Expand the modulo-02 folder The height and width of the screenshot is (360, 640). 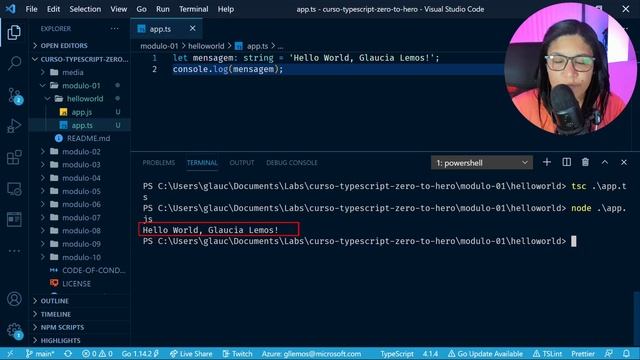tap(80, 151)
